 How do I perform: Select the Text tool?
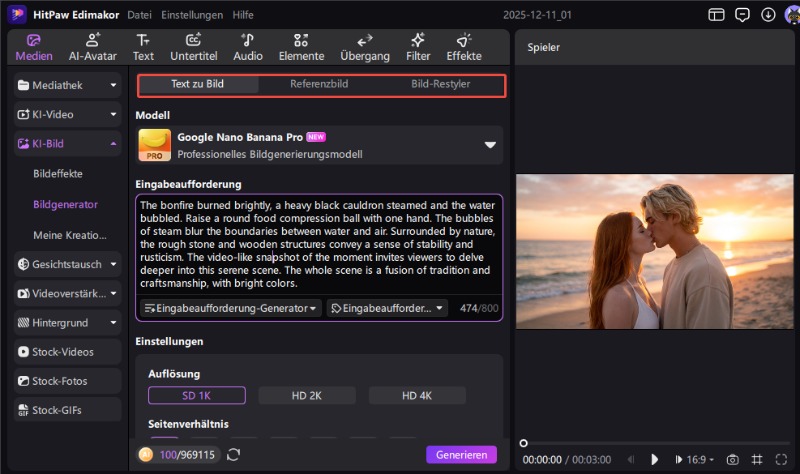[143, 47]
